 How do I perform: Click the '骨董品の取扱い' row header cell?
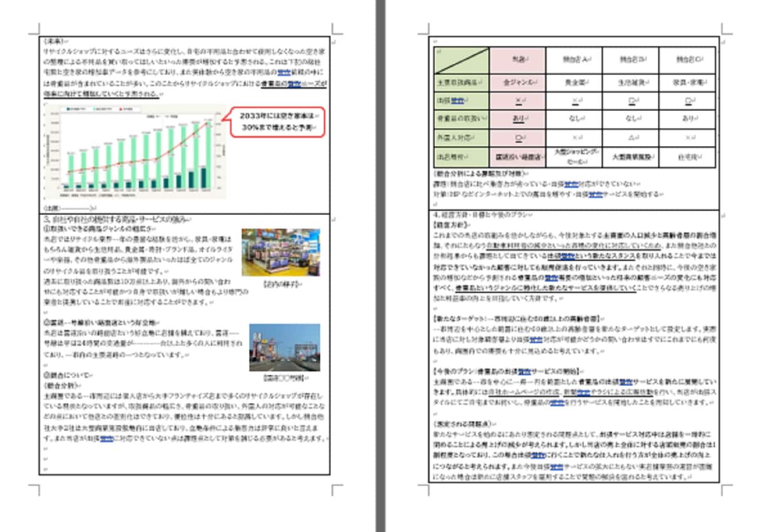(x=461, y=118)
